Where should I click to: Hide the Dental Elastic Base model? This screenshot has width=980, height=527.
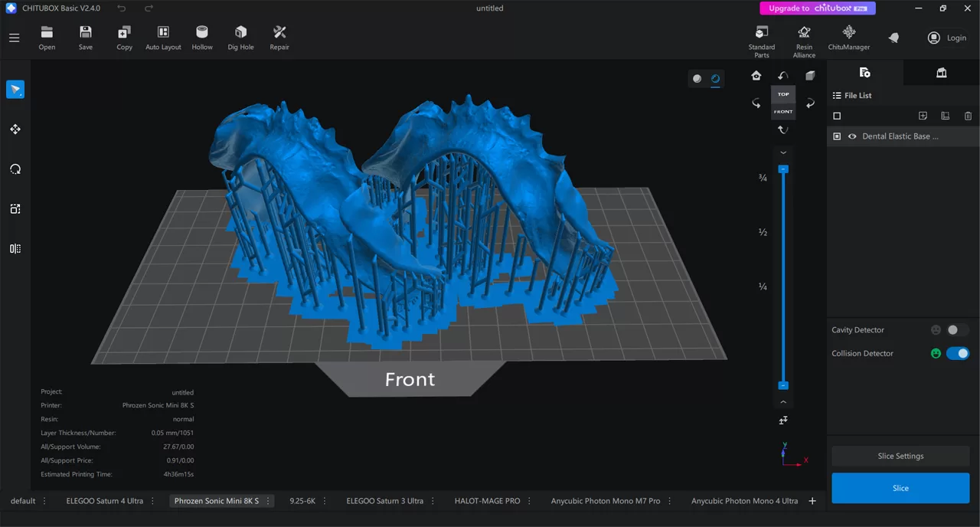point(852,136)
